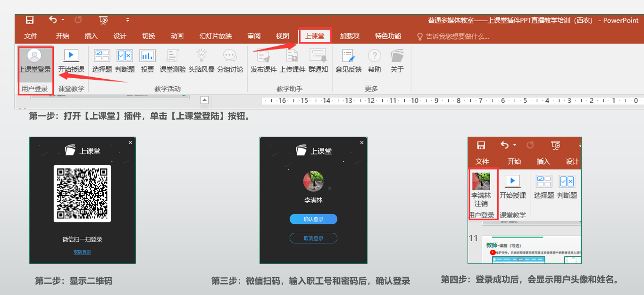Open the Customize Quick Access Toolbar dropdown

point(127,20)
